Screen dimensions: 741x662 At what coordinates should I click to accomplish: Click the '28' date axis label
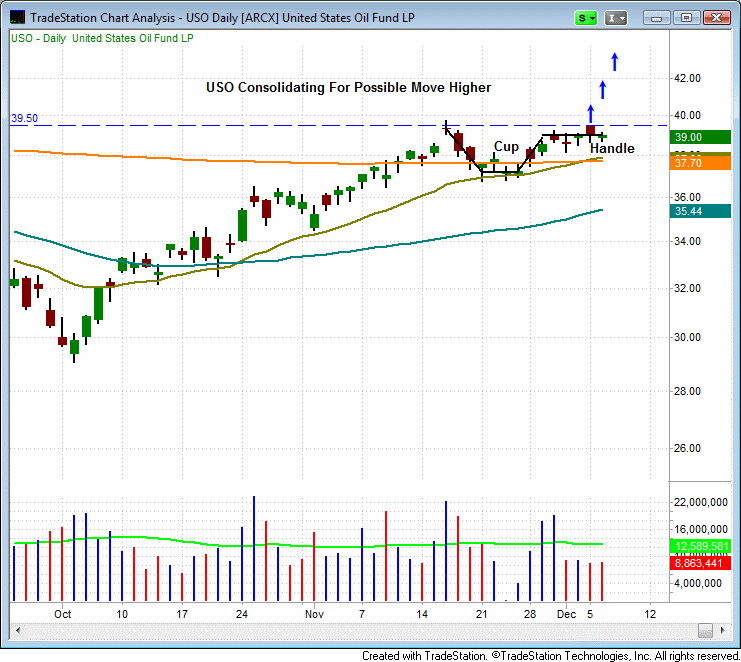pos(530,614)
